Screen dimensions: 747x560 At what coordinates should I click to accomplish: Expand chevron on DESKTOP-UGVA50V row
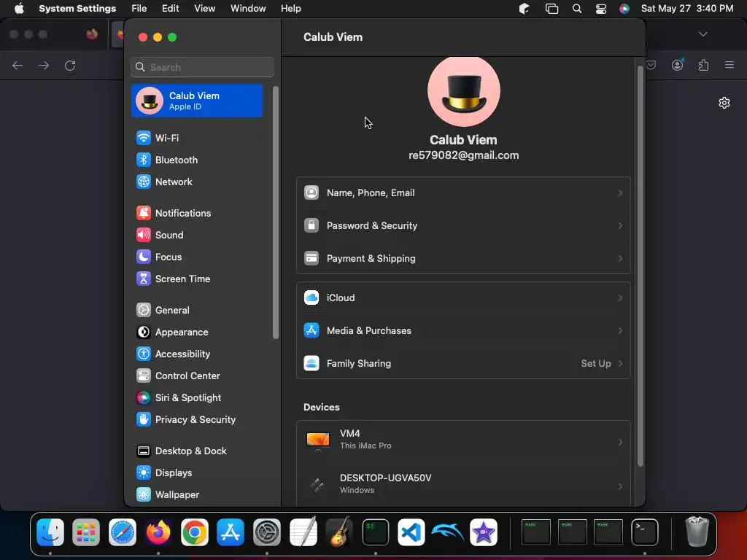620,486
